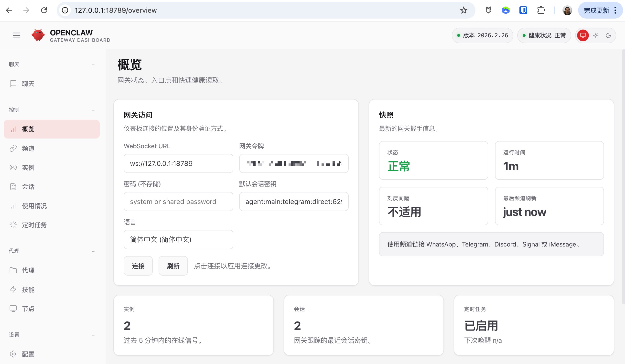The image size is (625, 364).
Task: Switch to system theme monitor toggle
Action: [x=582, y=35]
